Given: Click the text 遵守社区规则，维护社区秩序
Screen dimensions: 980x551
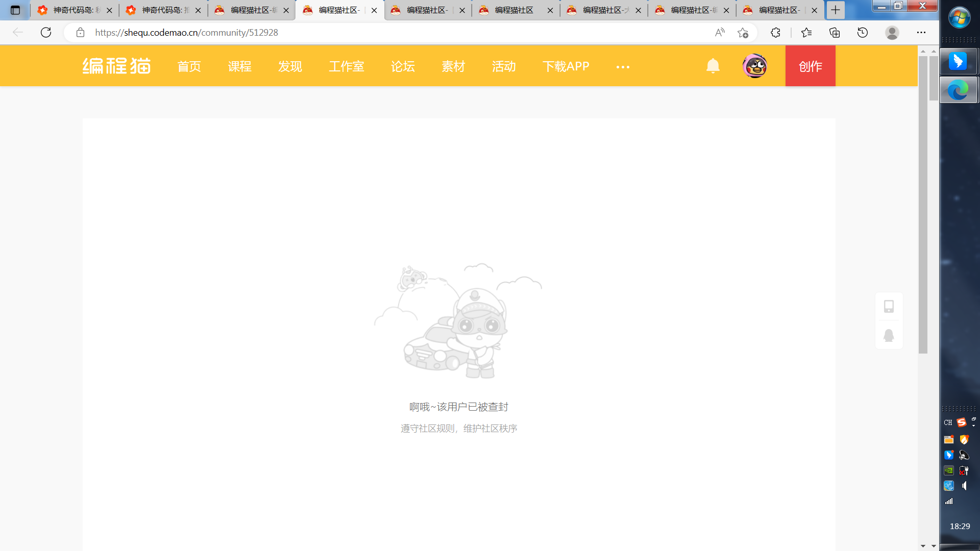Looking at the screenshot, I should click(459, 429).
